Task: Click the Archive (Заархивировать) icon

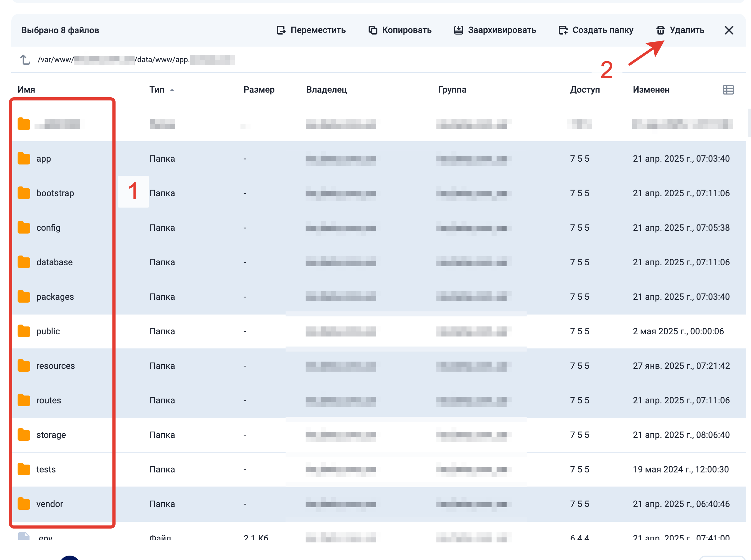Action: point(458,30)
